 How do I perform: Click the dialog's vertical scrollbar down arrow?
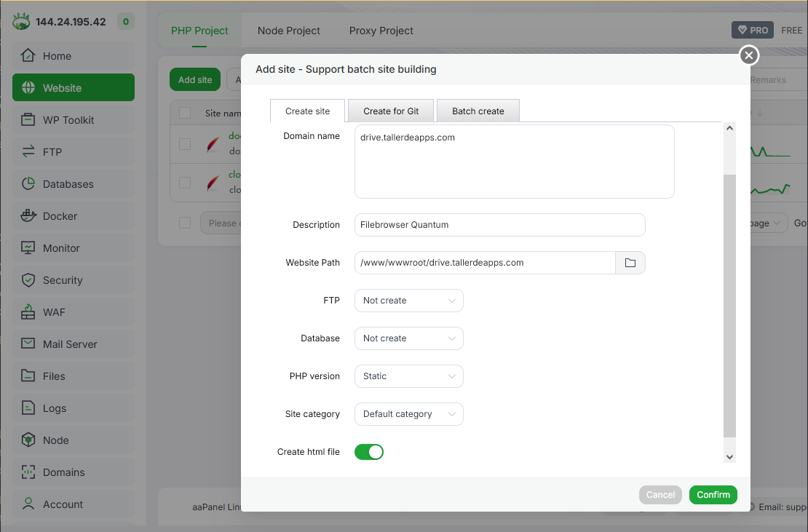click(x=730, y=456)
